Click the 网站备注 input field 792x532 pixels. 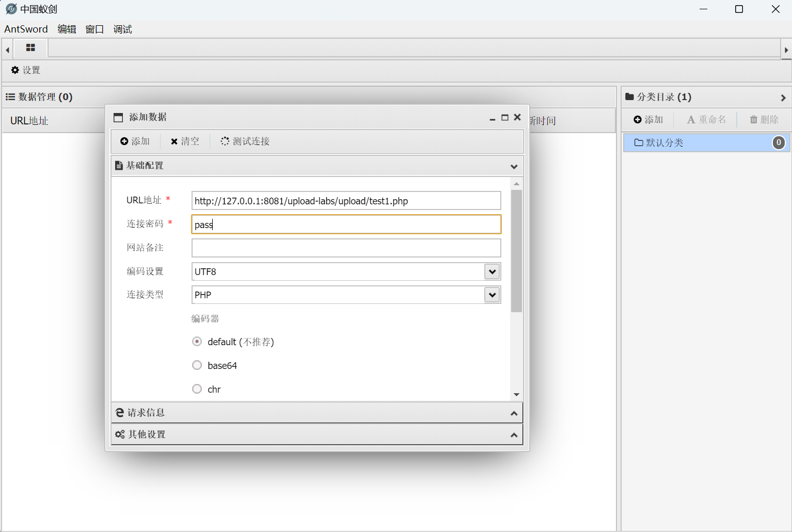click(346, 248)
